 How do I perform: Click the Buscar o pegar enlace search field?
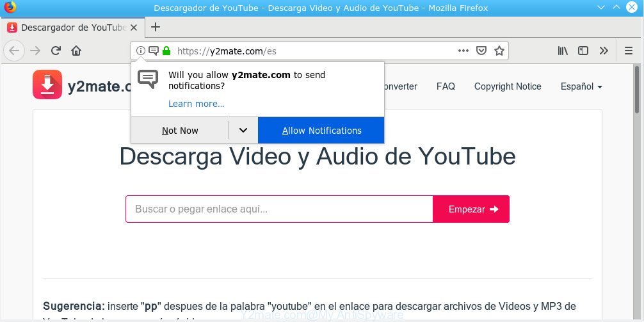279,209
